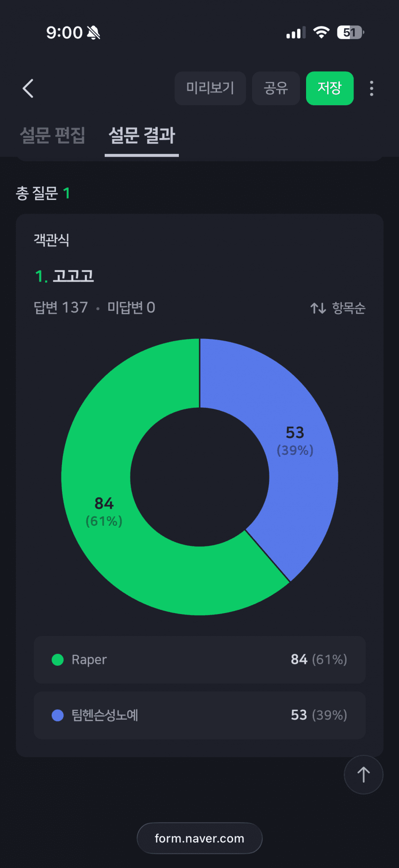399x868 pixels.
Task: Click the green Raper legend dot
Action: 58,660
